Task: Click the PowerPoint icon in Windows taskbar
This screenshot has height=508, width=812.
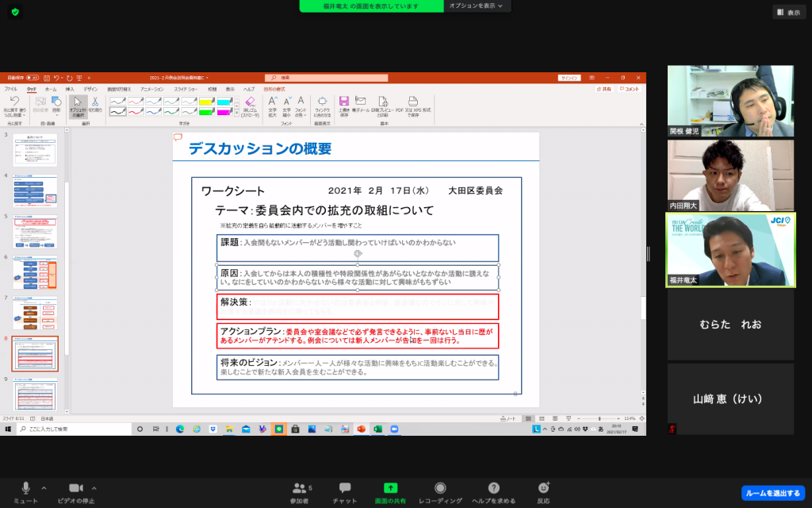Action: tap(361, 429)
